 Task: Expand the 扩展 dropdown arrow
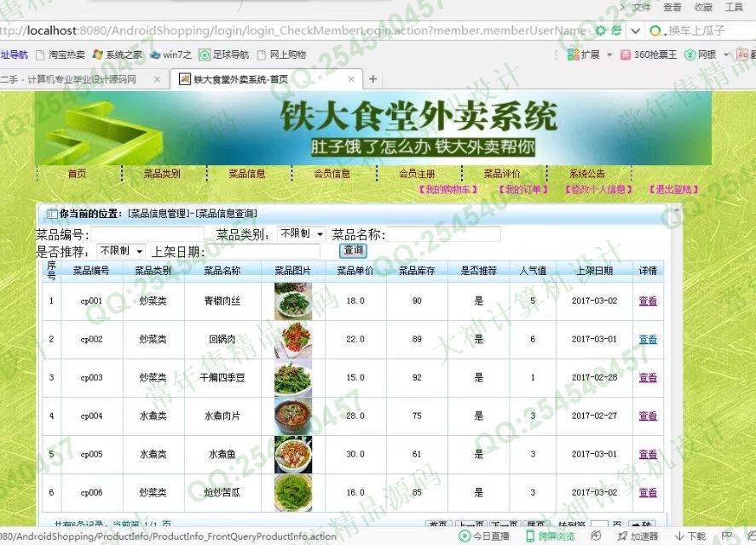click(x=609, y=54)
